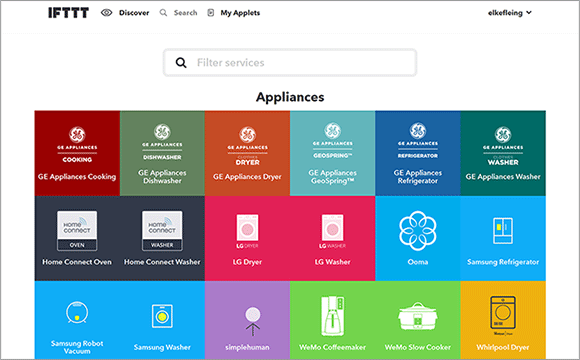Go to My Applets
The width and height of the screenshot is (580, 360).
[x=240, y=13]
